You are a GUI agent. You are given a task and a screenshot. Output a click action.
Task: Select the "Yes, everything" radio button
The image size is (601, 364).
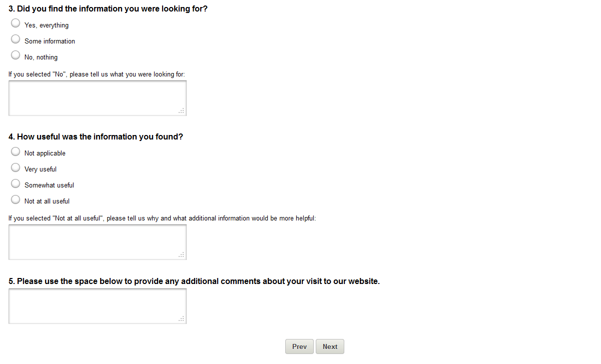16,23
